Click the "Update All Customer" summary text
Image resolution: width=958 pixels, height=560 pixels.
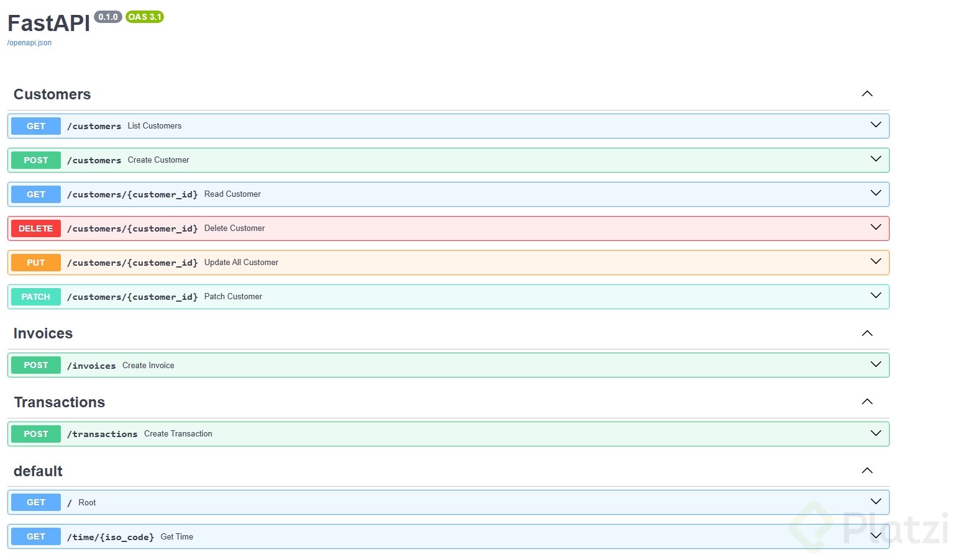pos(241,262)
